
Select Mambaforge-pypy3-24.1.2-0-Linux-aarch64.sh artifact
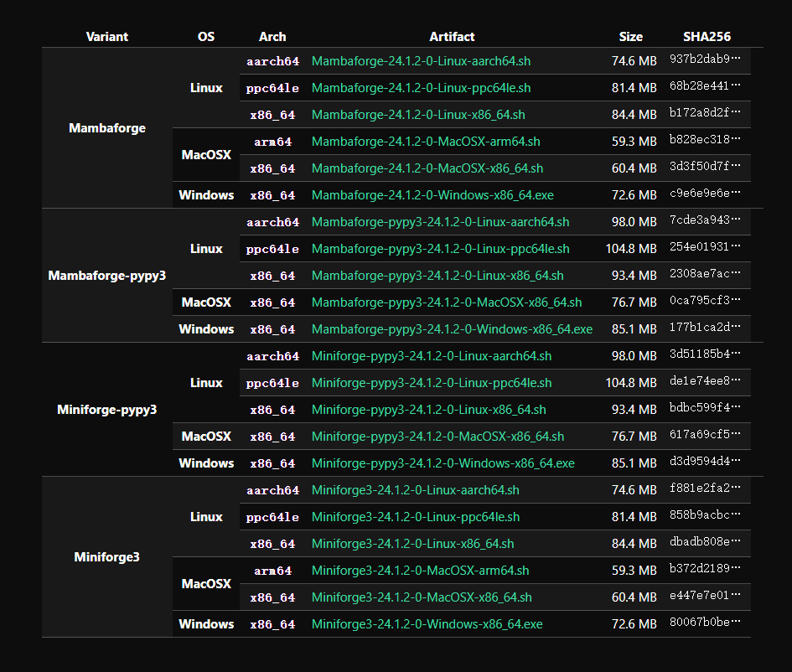(x=440, y=222)
